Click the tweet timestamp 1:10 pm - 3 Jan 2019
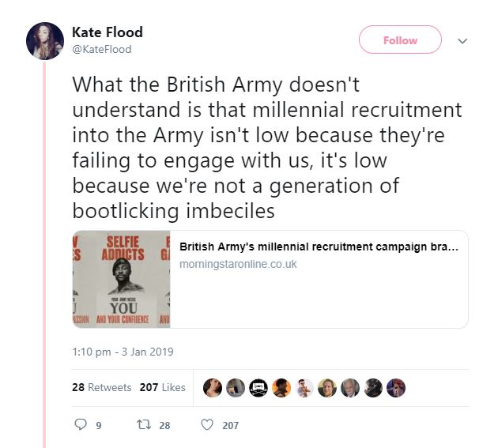The width and height of the screenshot is (498, 448). pos(123,352)
